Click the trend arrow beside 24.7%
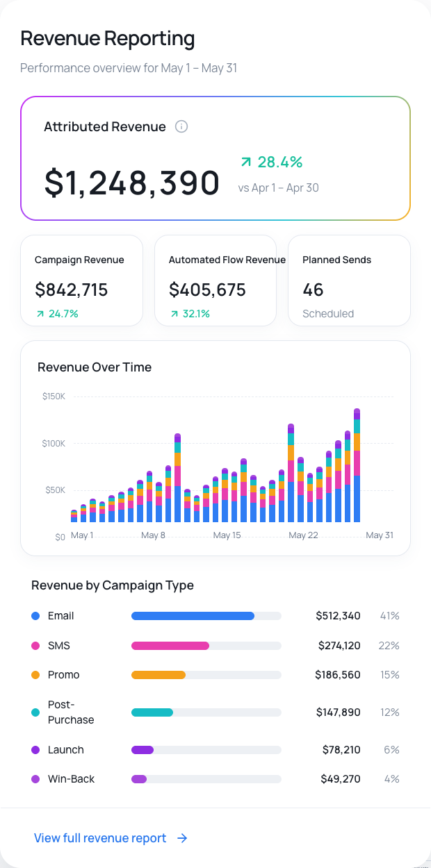Viewport: 431px width, 868px height. point(39,314)
